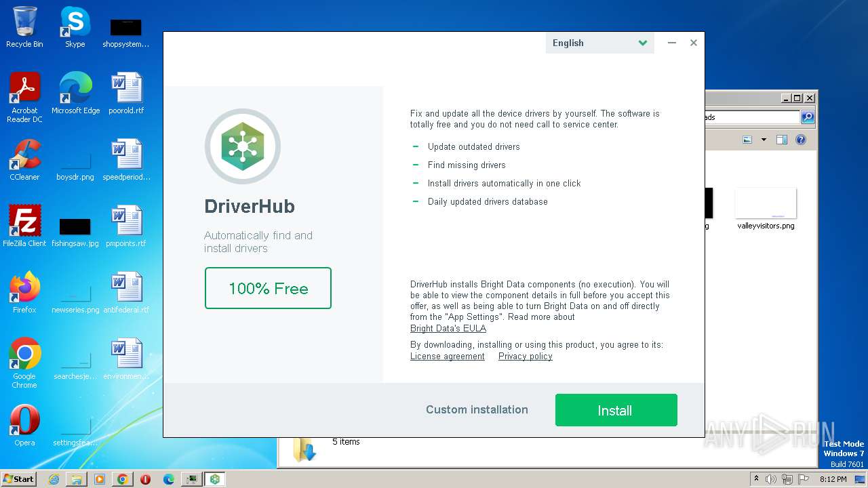Screen dimensions: 868x488
Task: Open the English language dropdown
Action: click(599, 43)
